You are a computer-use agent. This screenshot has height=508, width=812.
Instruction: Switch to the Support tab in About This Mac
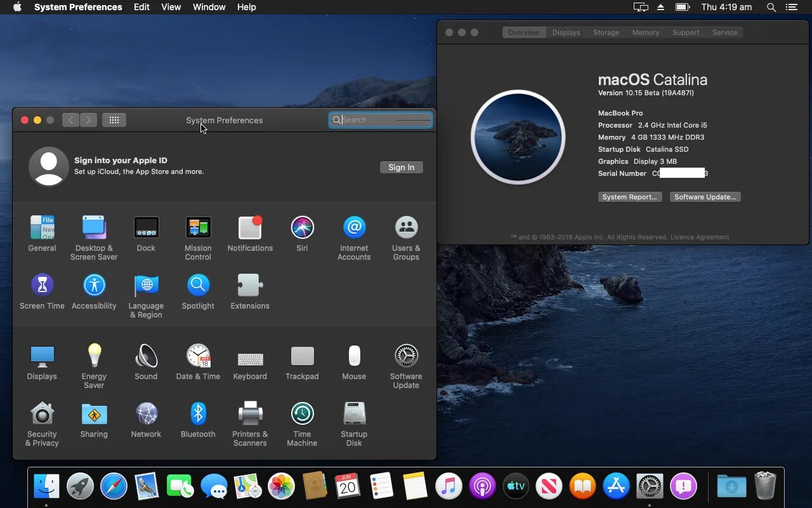point(686,32)
